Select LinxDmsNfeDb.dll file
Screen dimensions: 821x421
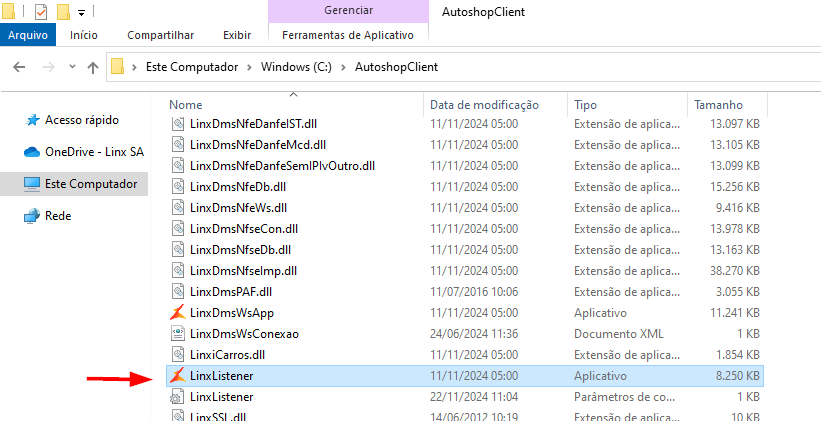(x=238, y=186)
